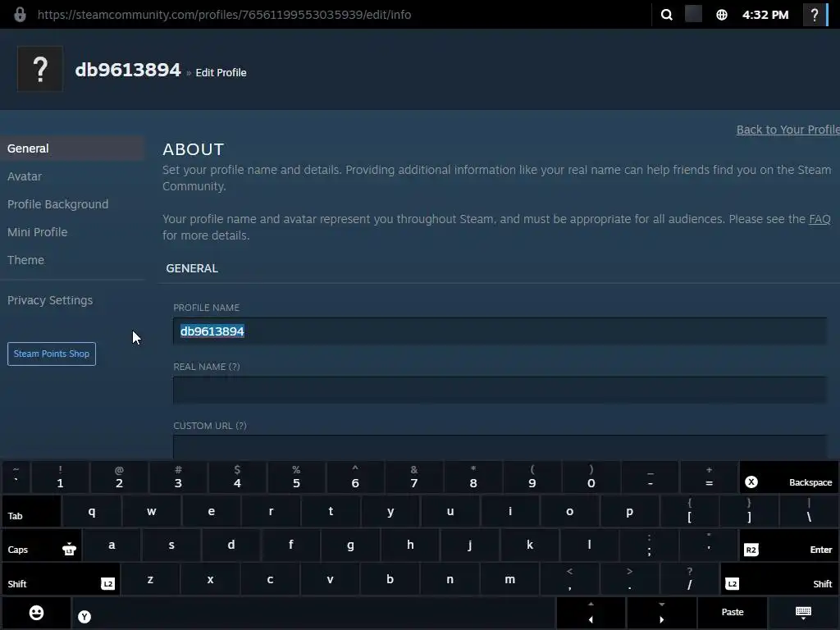Open Profile Background settings
840x630 pixels.
click(58, 204)
